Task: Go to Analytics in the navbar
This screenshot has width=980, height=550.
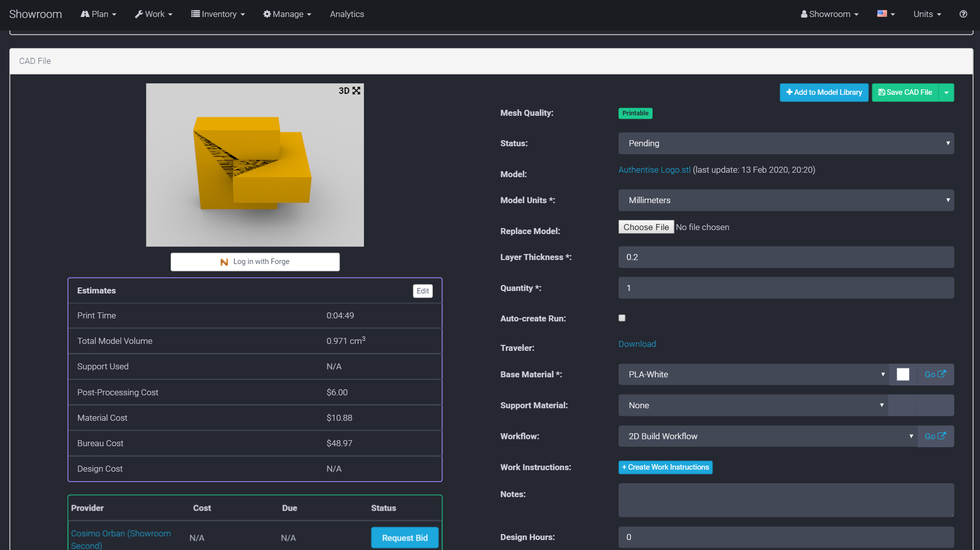Action: (347, 14)
